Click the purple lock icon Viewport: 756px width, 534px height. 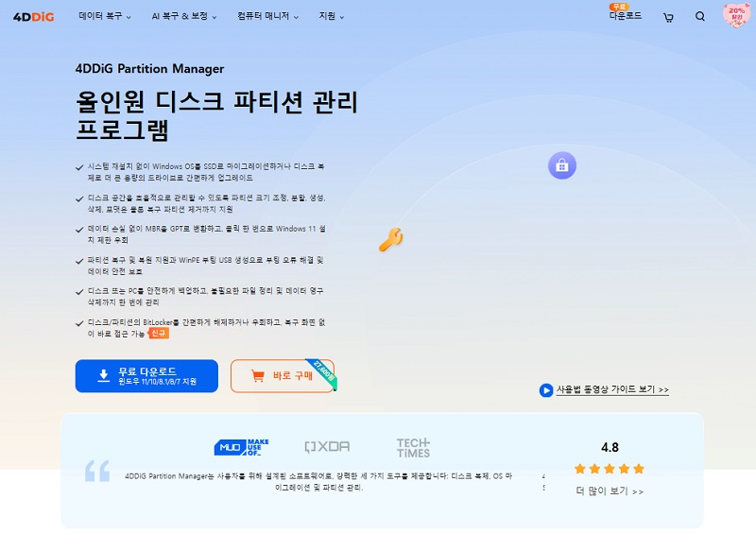pyautogui.click(x=562, y=165)
